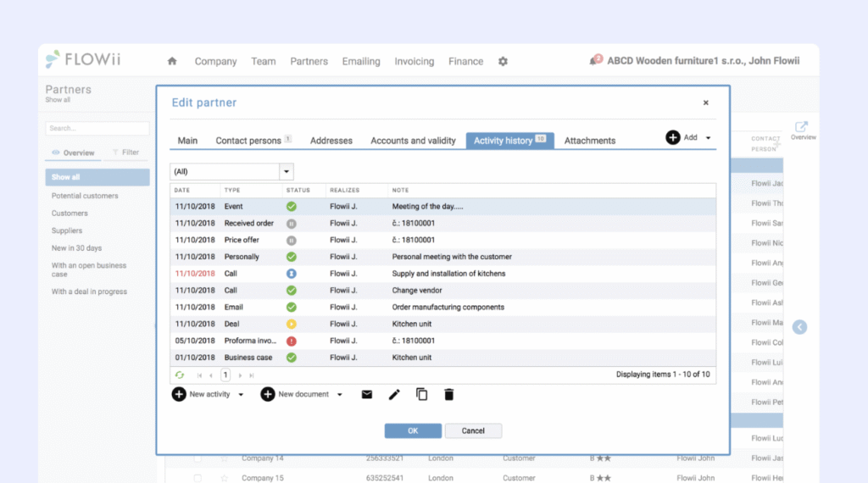Expand the New document dropdown arrow
868x483 pixels.
(340, 395)
